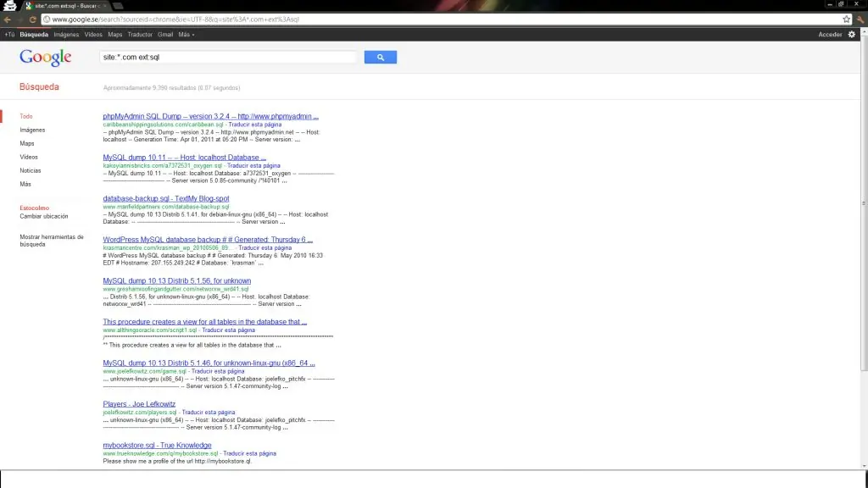
Task: Select the +Tú top bar item
Action: (9, 34)
